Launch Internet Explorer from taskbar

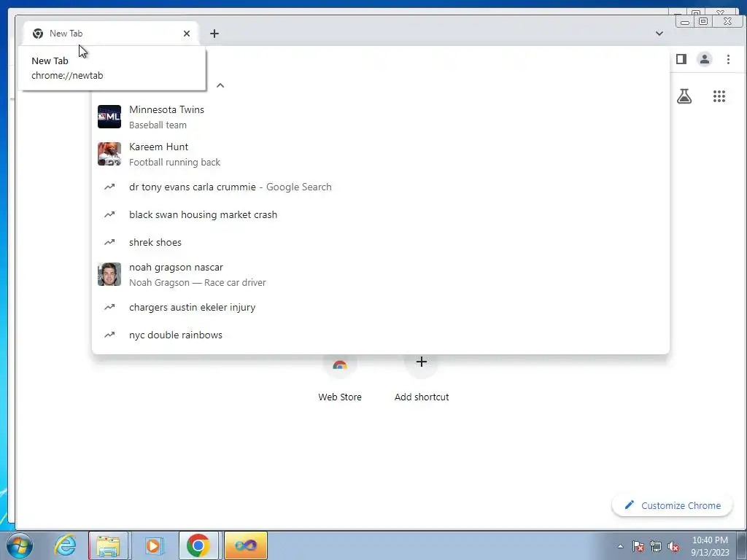pyautogui.click(x=65, y=545)
